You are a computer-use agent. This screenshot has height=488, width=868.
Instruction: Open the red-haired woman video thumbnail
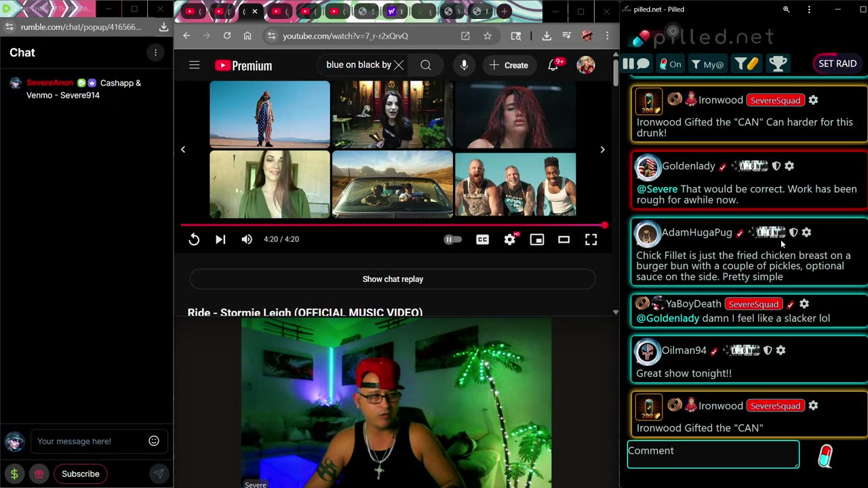click(x=515, y=114)
